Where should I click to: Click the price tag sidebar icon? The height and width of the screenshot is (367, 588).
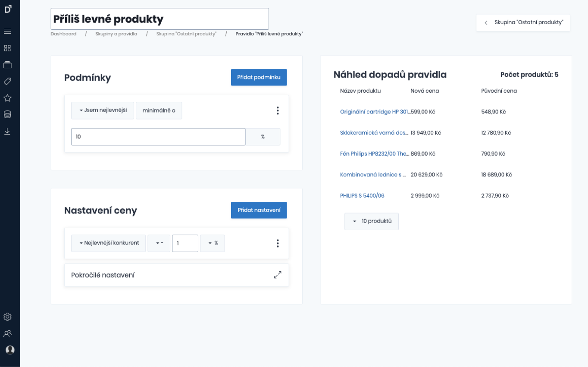pos(7,82)
